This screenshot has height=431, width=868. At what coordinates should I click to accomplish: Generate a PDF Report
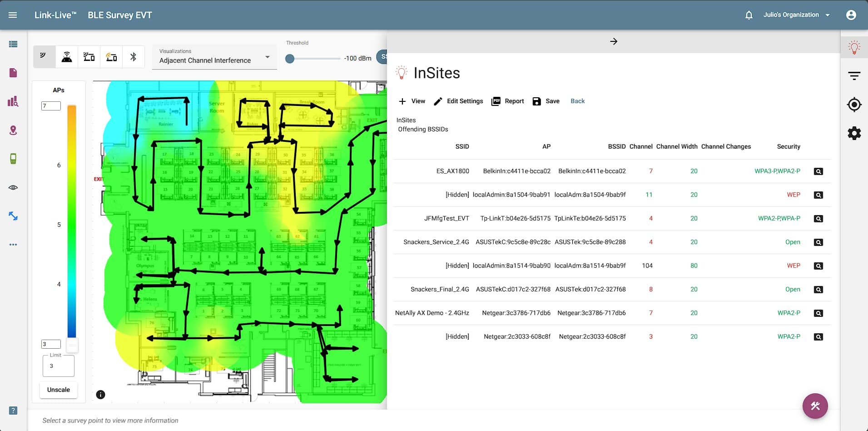coord(507,101)
